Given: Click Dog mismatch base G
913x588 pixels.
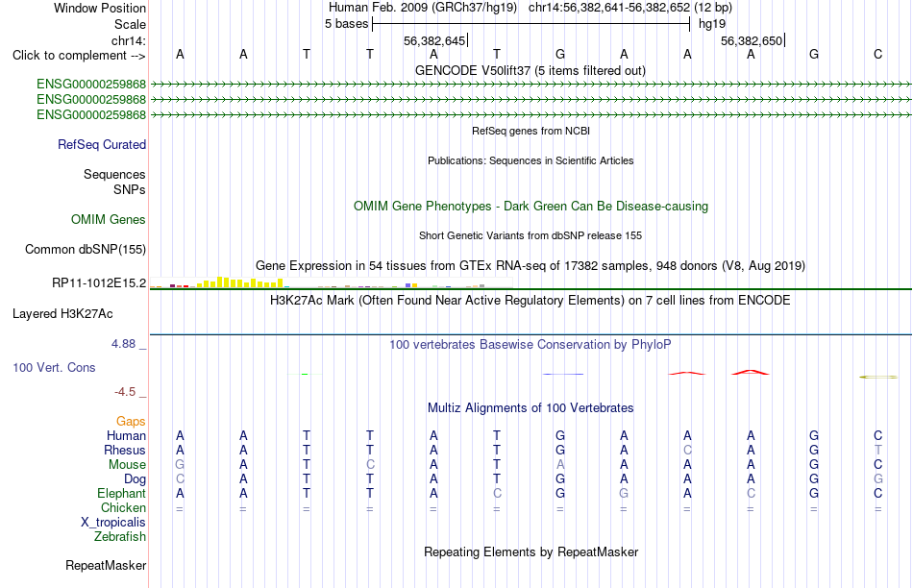Looking at the screenshot, I should pos(878,479).
